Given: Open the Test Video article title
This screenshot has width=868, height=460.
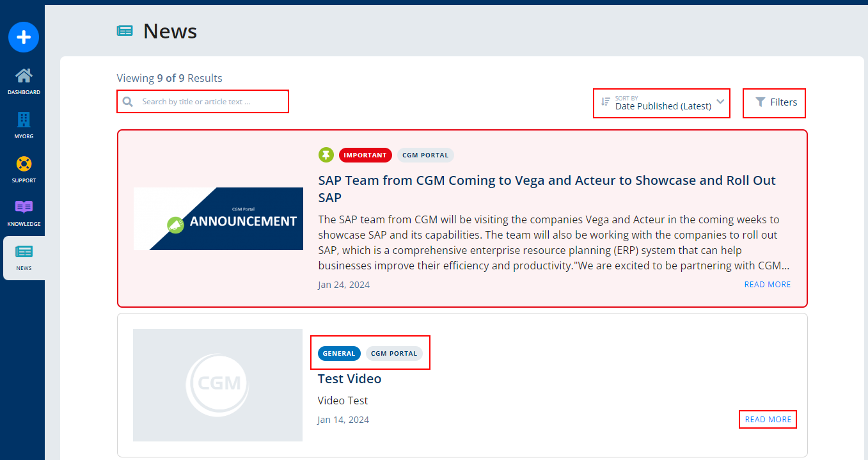Looking at the screenshot, I should coord(349,379).
